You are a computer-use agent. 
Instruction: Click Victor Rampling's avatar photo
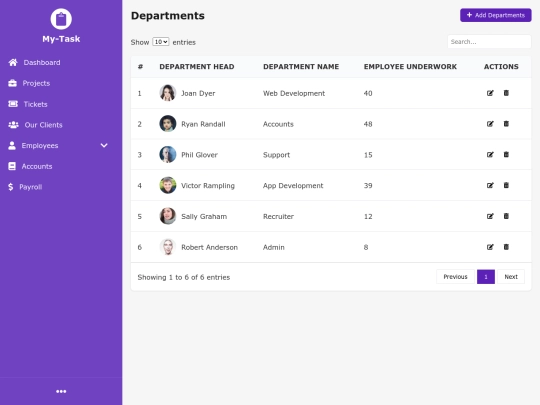tap(168, 185)
